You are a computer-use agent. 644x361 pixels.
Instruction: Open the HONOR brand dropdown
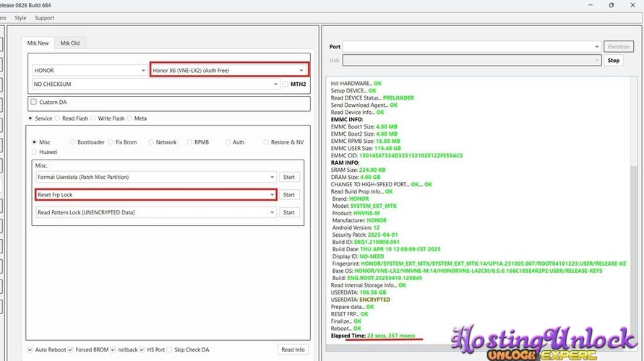pyautogui.click(x=90, y=71)
